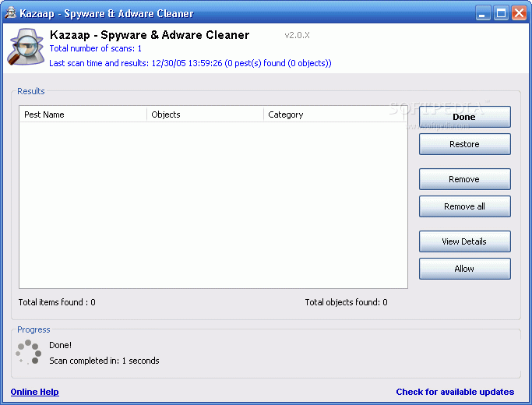Click the Restore button
The width and height of the screenshot is (532, 405).
(x=464, y=144)
